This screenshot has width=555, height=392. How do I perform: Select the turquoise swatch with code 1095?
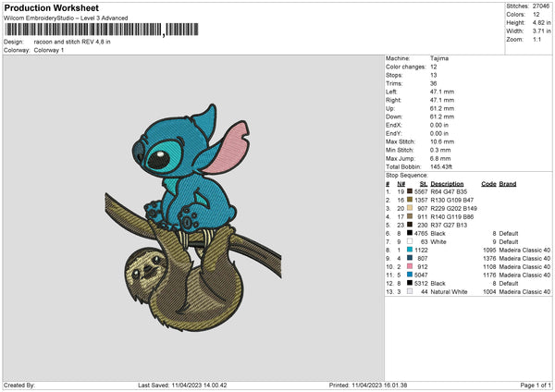click(x=410, y=250)
